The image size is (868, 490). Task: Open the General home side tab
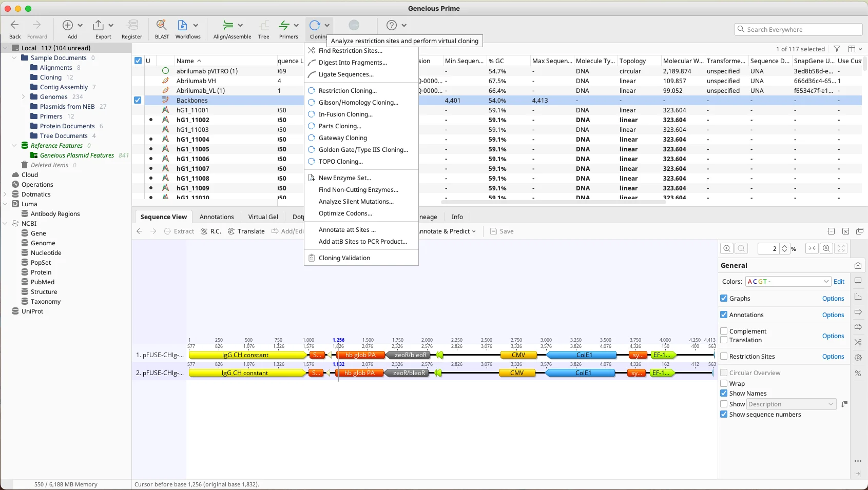858,265
